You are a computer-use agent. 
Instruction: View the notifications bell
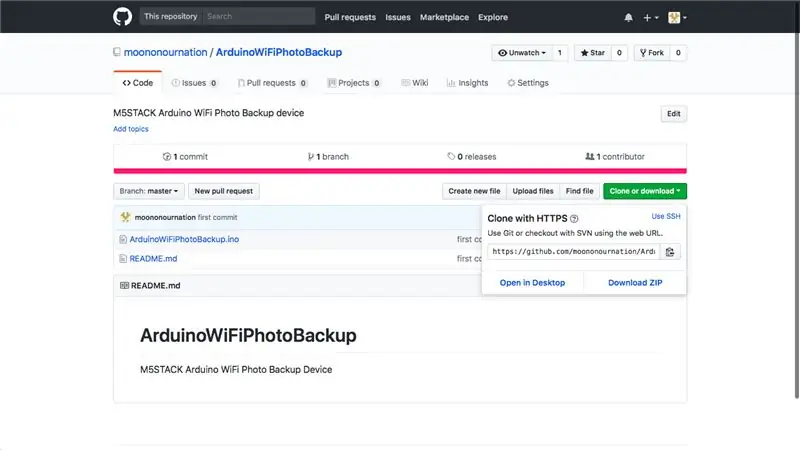coord(628,17)
